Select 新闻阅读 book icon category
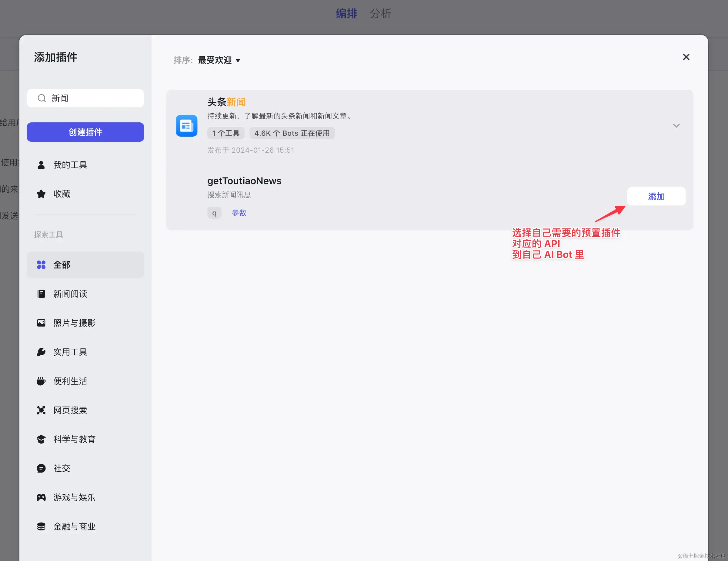This screenshot has width=728, height=561. (x=41, y=294)
